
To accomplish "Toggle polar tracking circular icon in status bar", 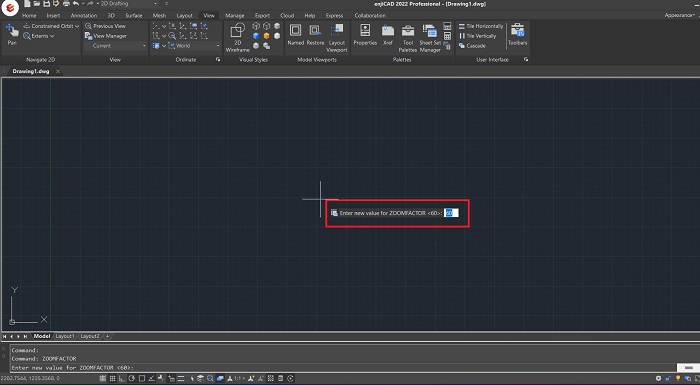I will (x=132, y=378).
